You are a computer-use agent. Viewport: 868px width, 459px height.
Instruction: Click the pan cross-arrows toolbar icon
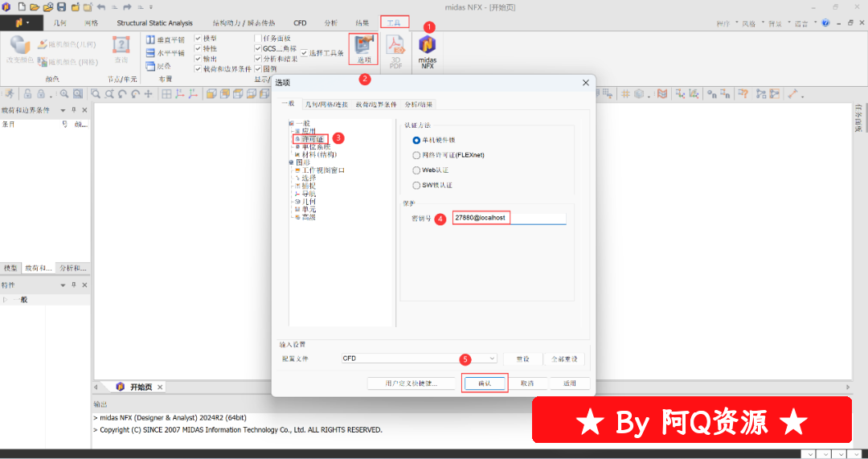pos(148,94)
